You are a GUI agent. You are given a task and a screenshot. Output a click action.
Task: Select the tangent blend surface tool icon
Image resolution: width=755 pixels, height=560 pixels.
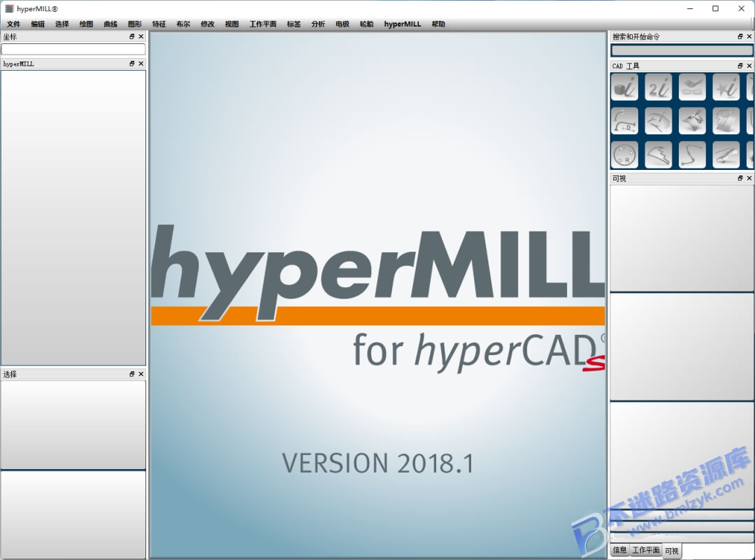coord(726,155)
